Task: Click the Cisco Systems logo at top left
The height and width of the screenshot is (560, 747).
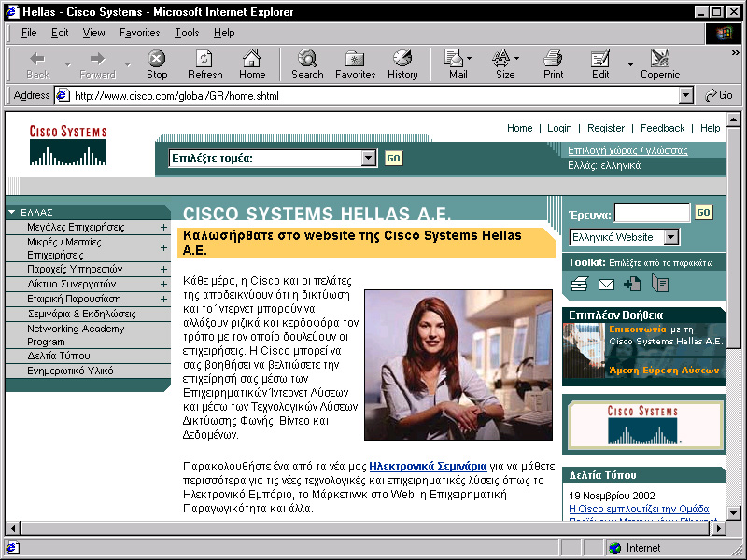Action: point(68,146)
